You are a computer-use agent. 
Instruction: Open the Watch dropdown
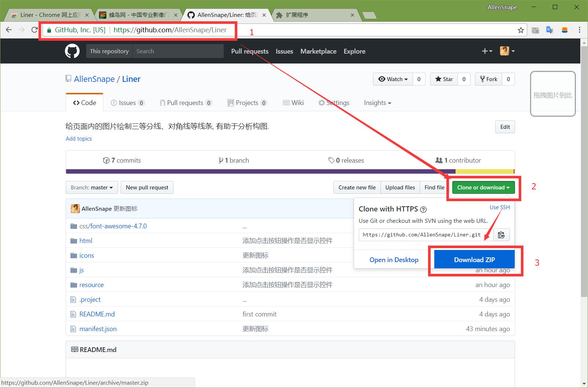393,79
